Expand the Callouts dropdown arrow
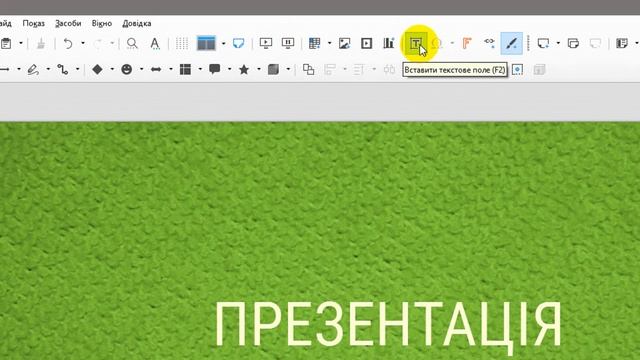This screenshot has width=640, height=360. tap(229, 70)
